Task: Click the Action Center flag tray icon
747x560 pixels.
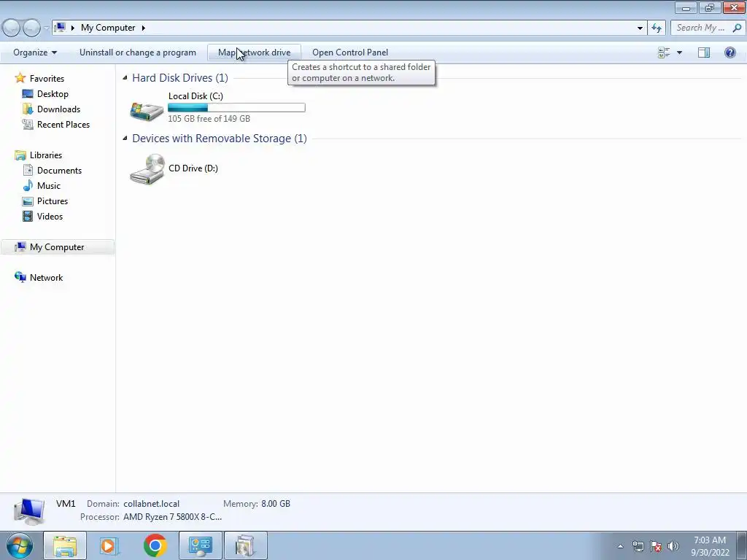Action: point(656,545)
